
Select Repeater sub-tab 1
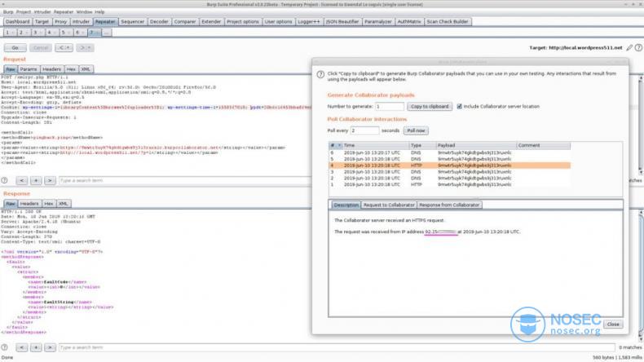pos(10,33)
